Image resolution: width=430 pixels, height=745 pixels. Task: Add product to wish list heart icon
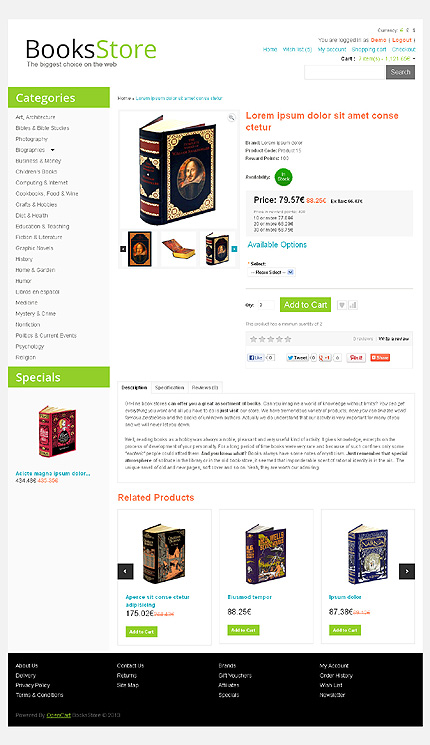click(342, 305)
